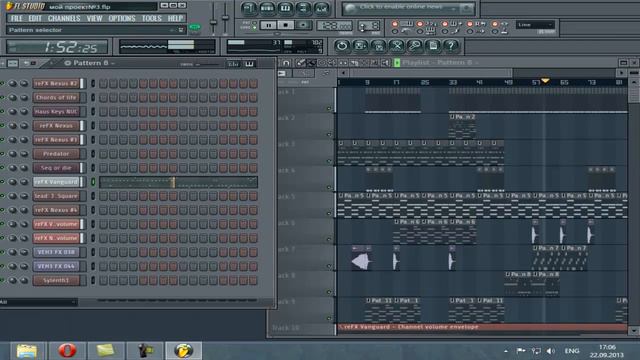Click the reFX Vanguard channel button
640x360 pixels.
[x=56, y=182]
